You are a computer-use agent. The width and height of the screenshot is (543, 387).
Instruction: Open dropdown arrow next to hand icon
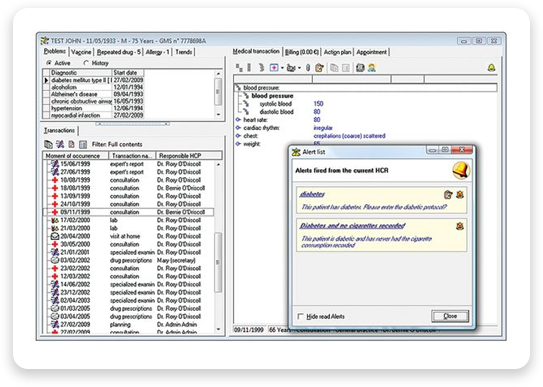click(x=299, y=68)
